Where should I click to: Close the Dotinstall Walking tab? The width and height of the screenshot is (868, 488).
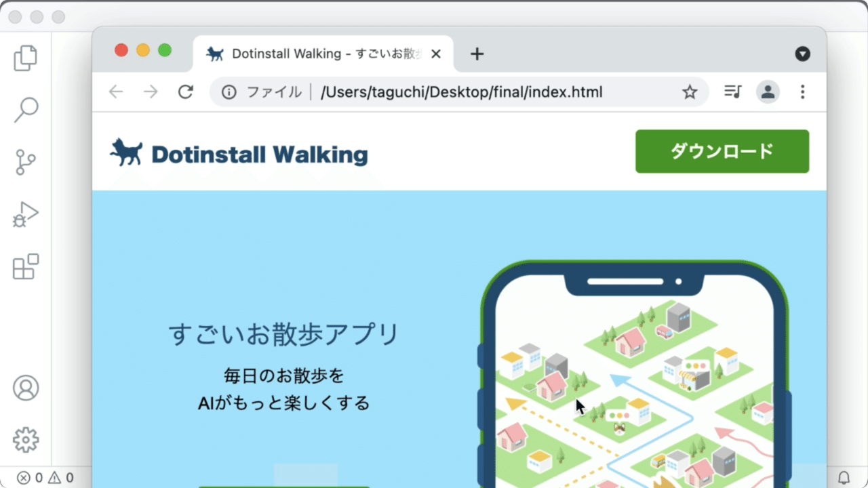pyautogui.click(x=436, y=54)
